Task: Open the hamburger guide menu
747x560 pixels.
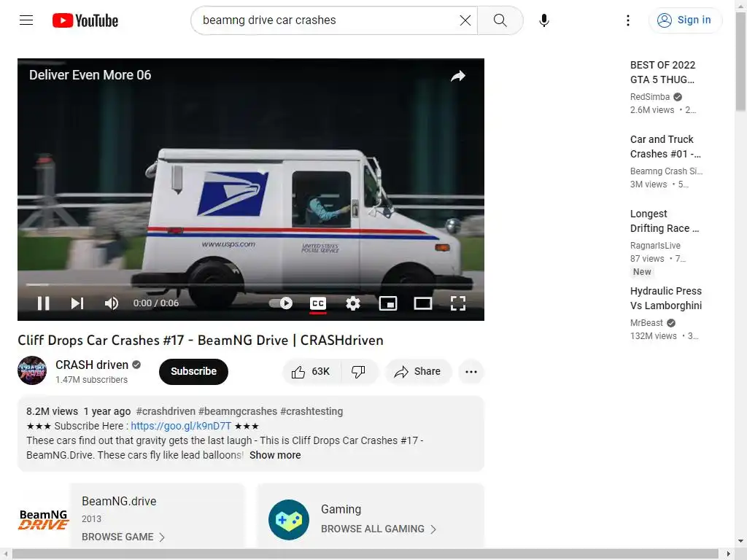Action: click(26, 20)
